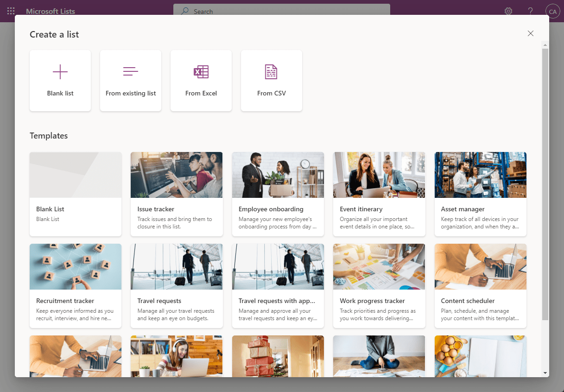Image resolution: width=564 pixels, height=392 pixels.
Task: Select the template showing woman with headphones
Action: click(177, 356)
